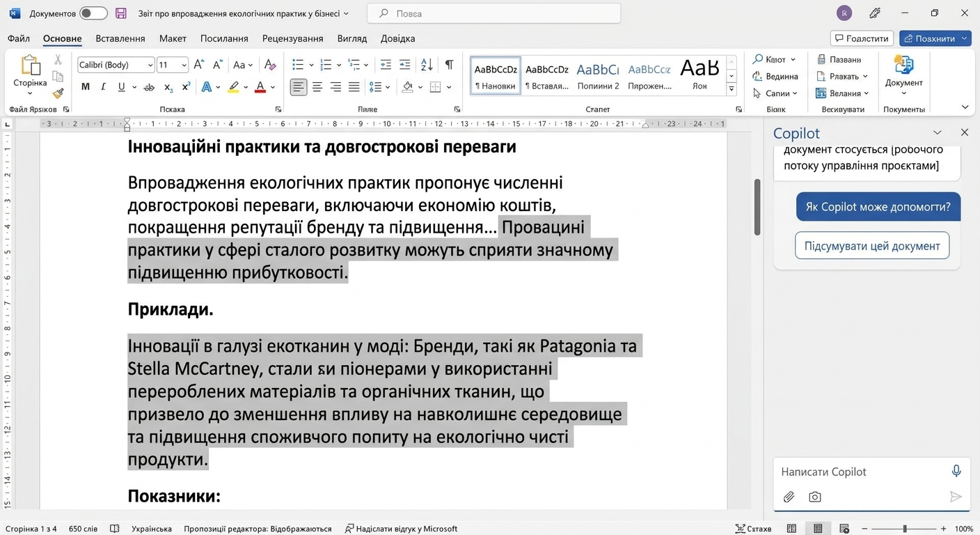Click the Replace icon labeled Вединна

coord(758,76)
